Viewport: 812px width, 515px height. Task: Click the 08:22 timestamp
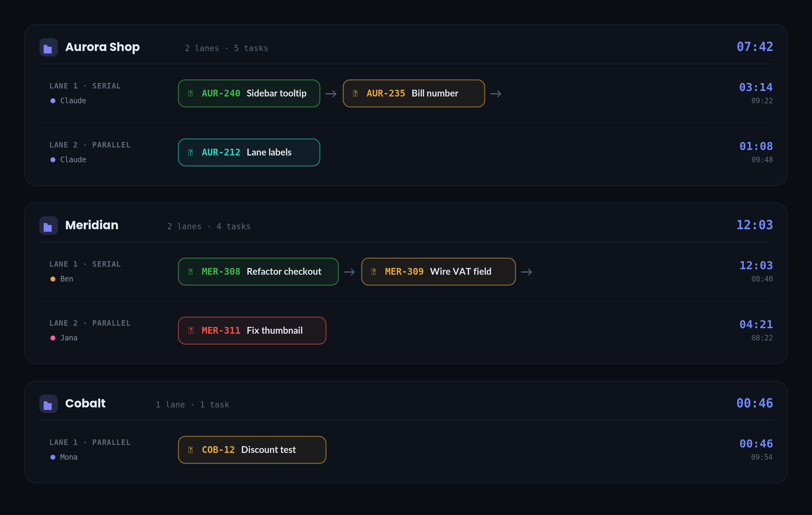coord(762,338)
